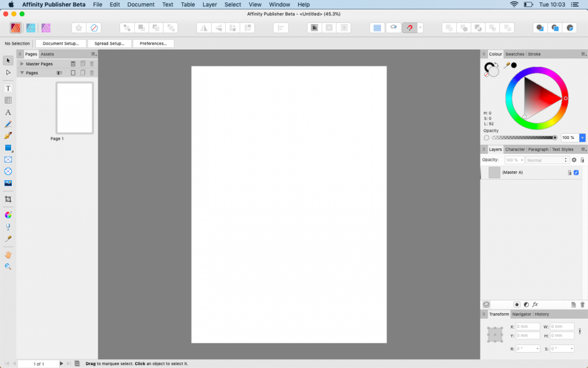Image resolution: width=588 pixels, height=368 pixels.
Task: Hide the (Master A) layer via its checkbox
Action: [x=576, y=172]
